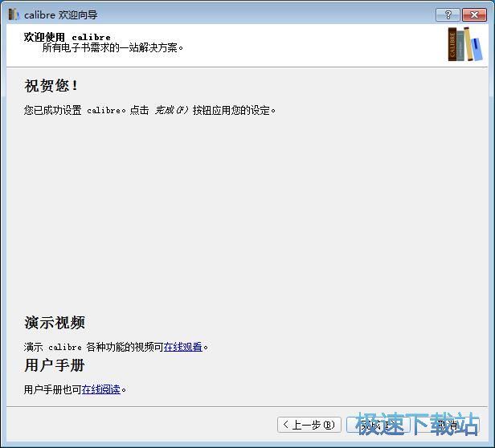Open the 在线观看 demo video link
The height and width of the screenshot is (448, 495).
[x=182, y=347]
